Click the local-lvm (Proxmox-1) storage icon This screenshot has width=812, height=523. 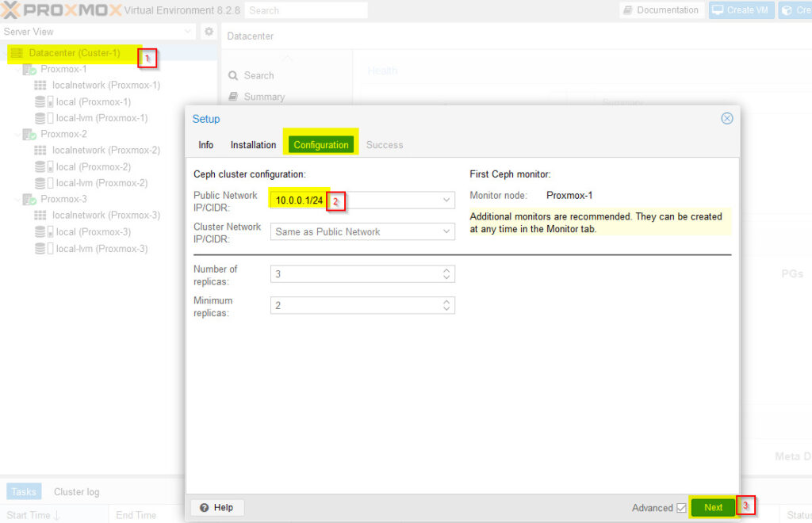44,118
